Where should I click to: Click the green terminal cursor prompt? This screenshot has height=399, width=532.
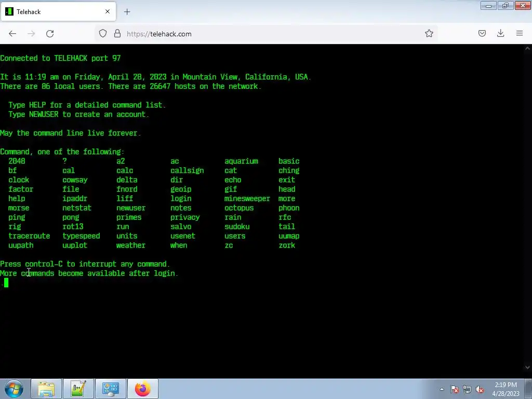point(6,283)
